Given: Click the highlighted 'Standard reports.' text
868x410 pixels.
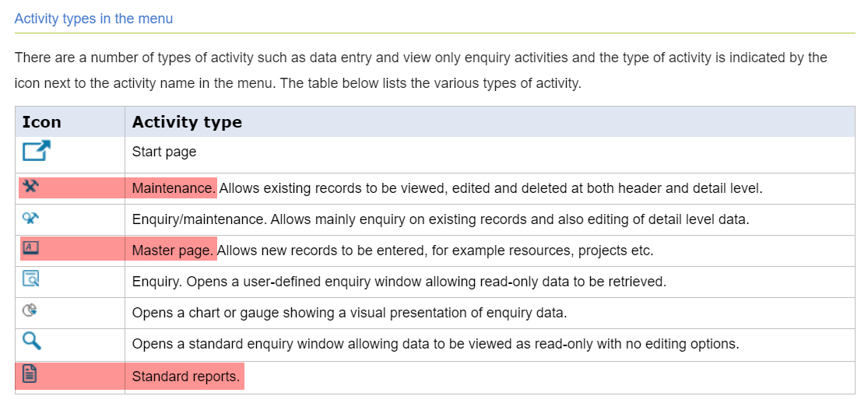Looking at the screenshot, I should coord(186,377).
